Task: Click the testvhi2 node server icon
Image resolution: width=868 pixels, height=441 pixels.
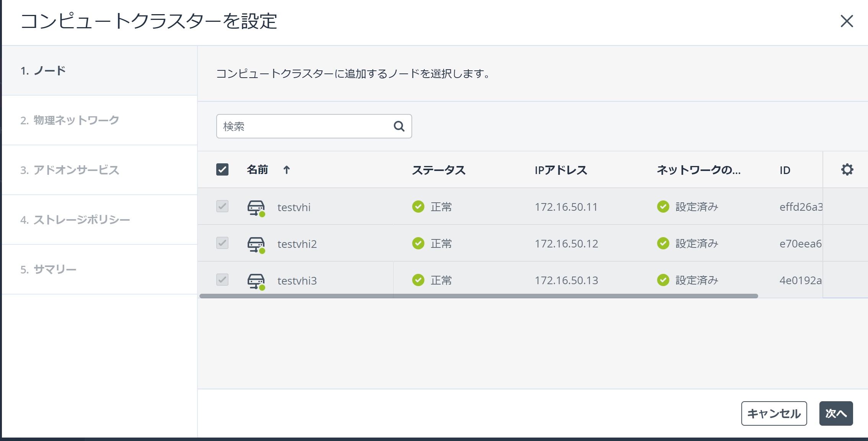Action: click(256, 244)
